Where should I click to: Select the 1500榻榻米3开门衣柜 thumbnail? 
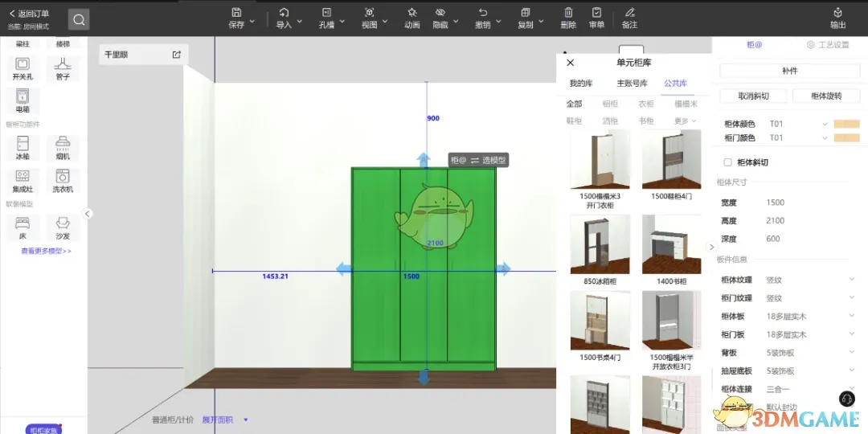pyautogui.click(x=600, y=159)
